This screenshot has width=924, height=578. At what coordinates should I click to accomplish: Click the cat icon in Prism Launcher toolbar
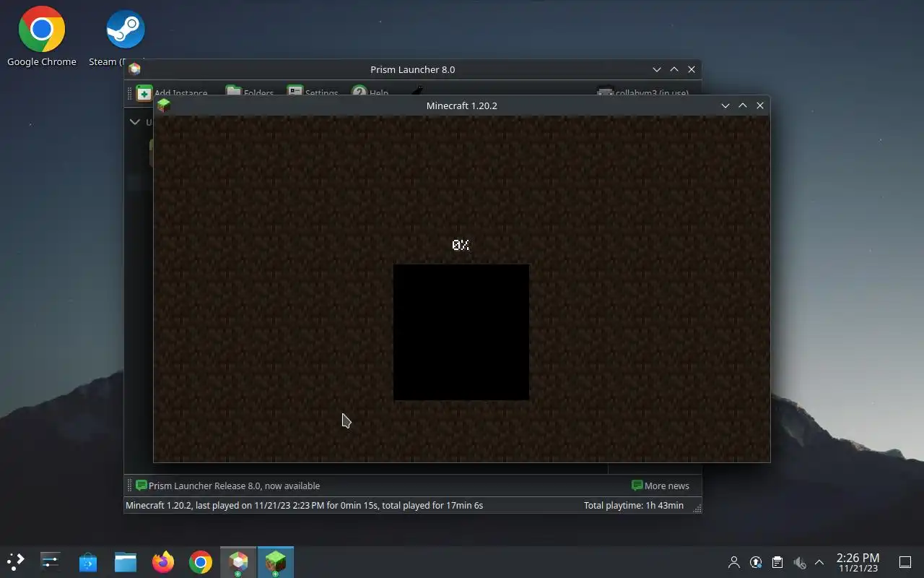coord(417,91)
